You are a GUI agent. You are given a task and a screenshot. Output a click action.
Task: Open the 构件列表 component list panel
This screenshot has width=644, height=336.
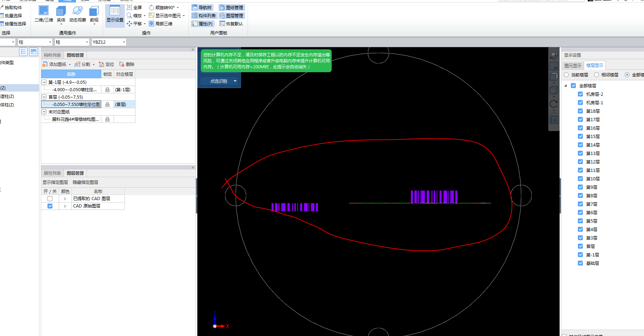[204, 15]
